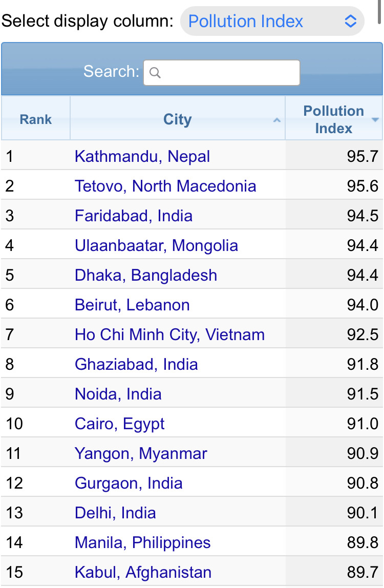Click the Dhaka, Bangladesh link

[146, 275]
